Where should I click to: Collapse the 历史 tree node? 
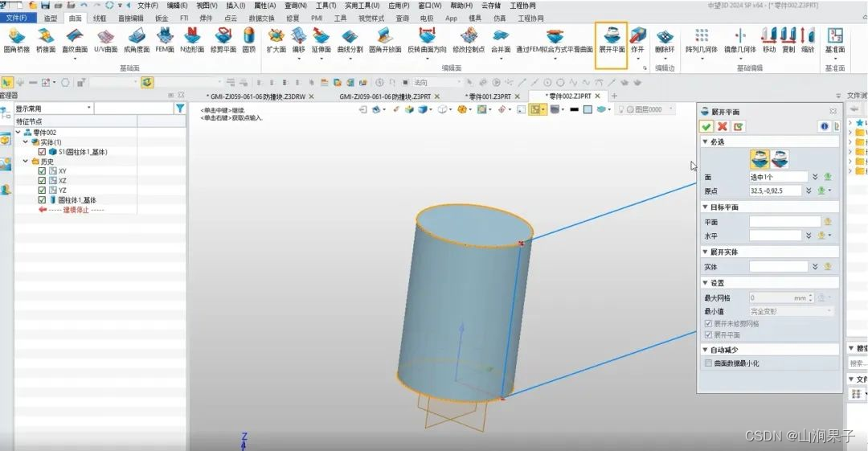click(x=26, y=162)
